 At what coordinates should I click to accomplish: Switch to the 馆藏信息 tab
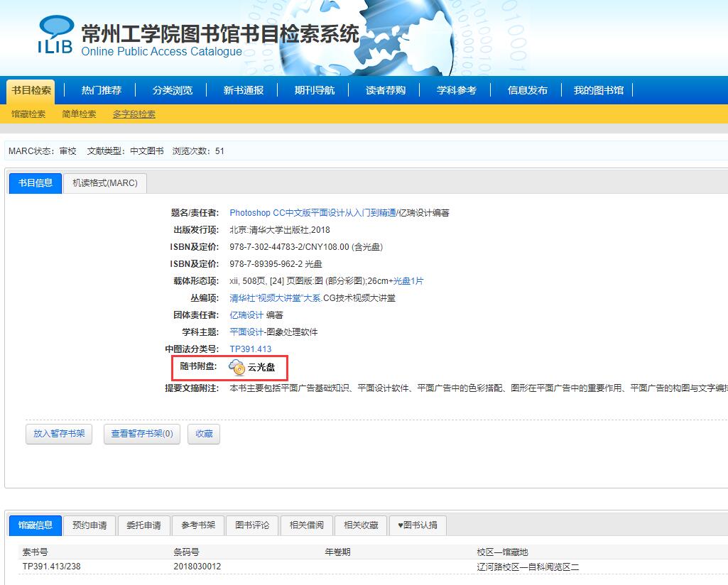pyautogui.click(x=36, y=525)
